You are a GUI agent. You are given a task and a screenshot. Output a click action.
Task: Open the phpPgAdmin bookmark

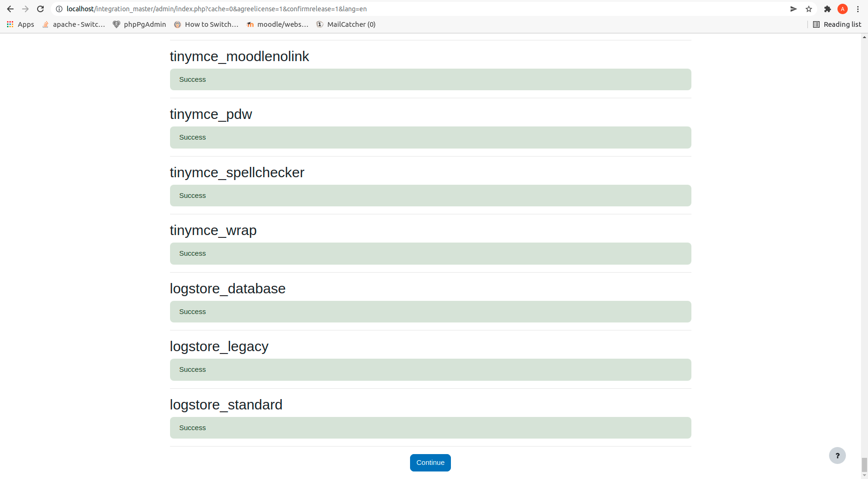139,24
